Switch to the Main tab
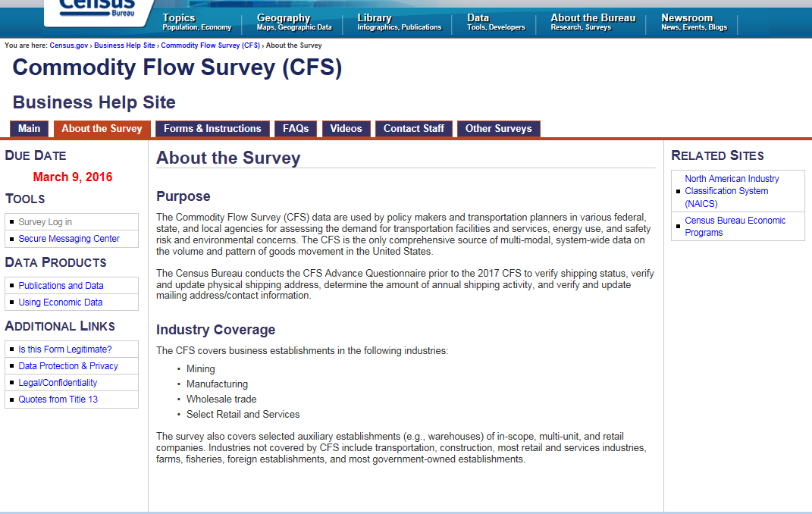This screenshot has width=812, height=514. (x=30, y=129)
